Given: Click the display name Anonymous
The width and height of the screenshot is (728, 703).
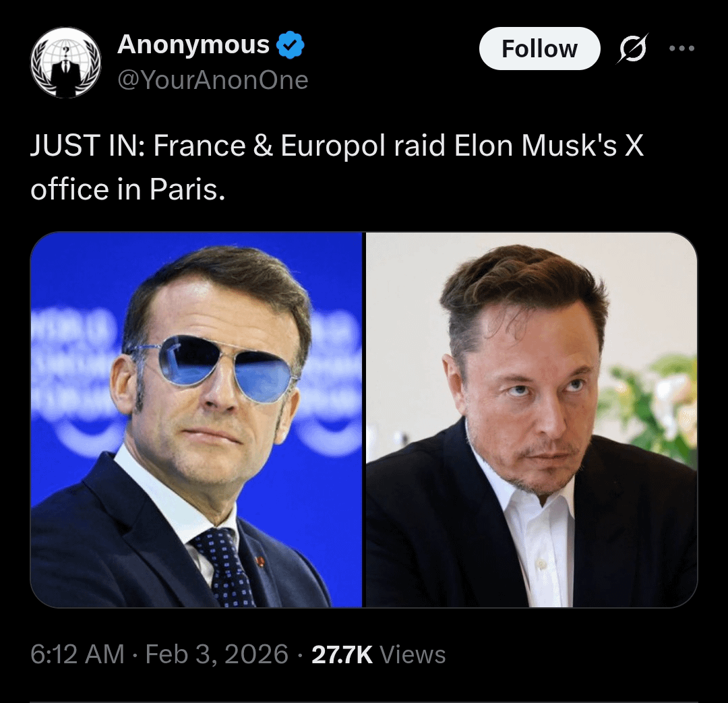Looking at the screenshot, I should [193, 44].
